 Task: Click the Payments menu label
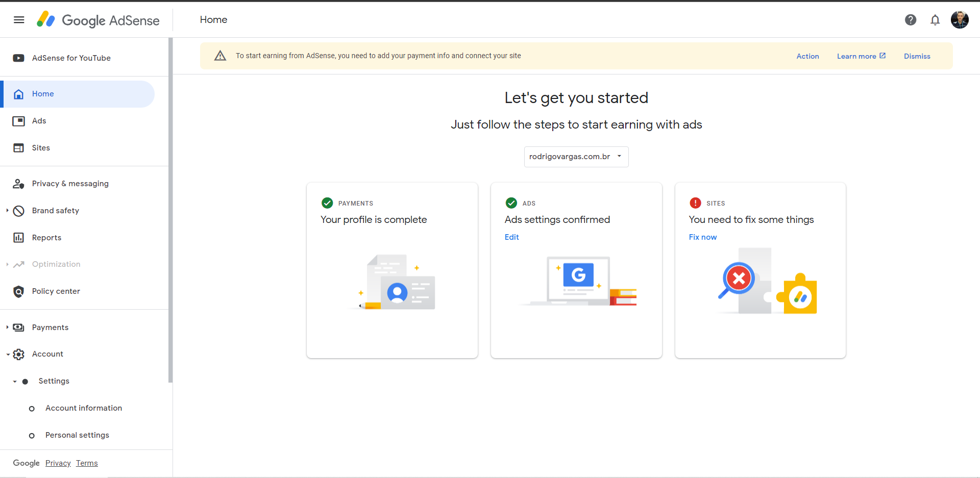(50, 328)
